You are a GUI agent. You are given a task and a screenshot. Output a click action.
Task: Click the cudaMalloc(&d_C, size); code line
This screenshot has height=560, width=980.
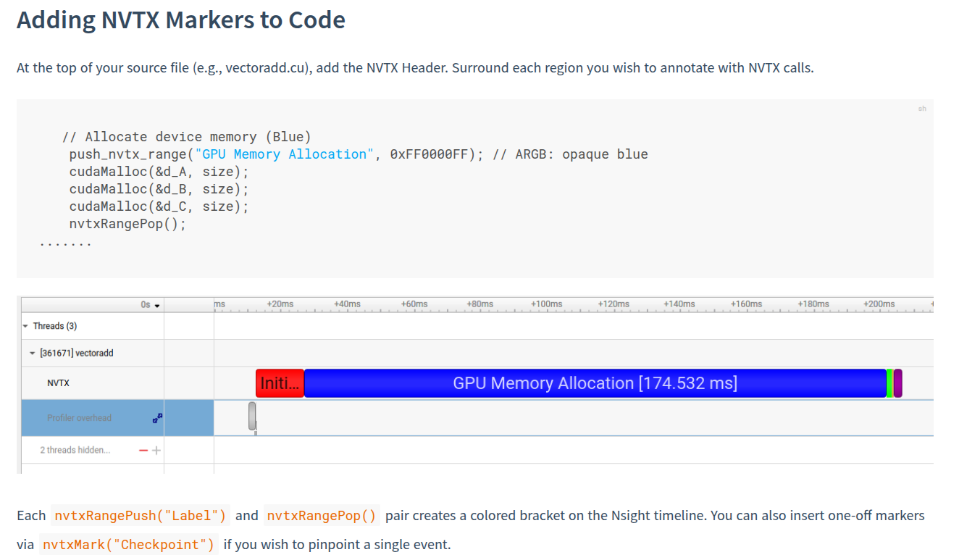159,206
